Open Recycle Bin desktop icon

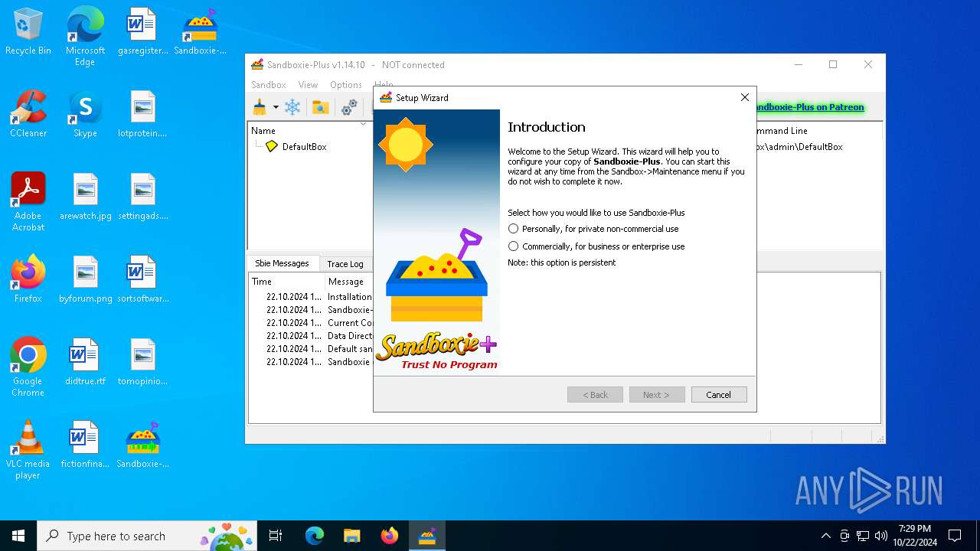click(x=28, y=32)
